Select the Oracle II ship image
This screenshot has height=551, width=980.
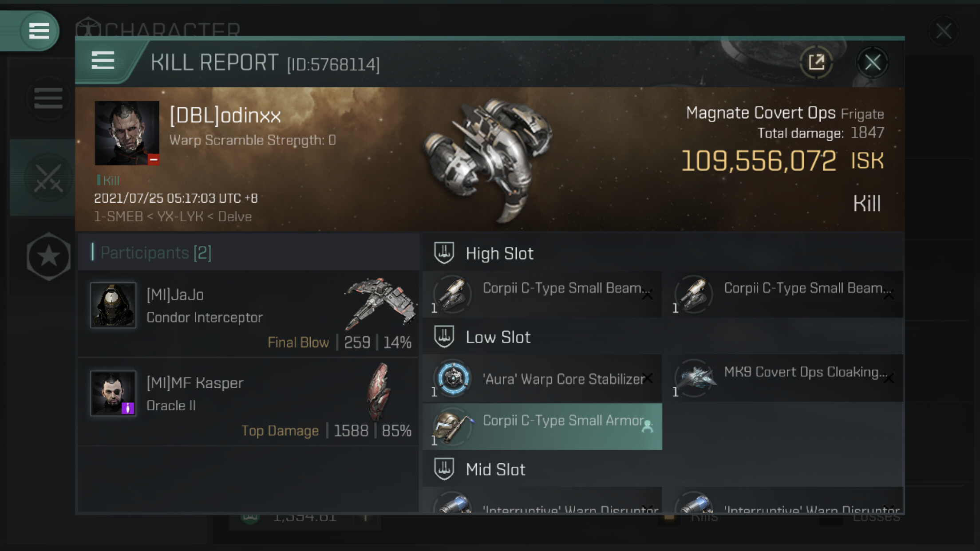pyautogui.click(x=379, y=391)
